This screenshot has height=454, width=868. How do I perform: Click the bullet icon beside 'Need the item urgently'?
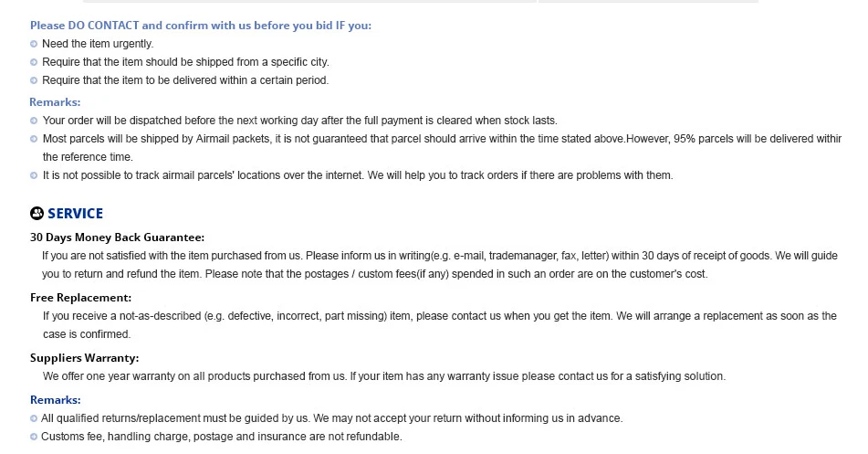point(34,44)
